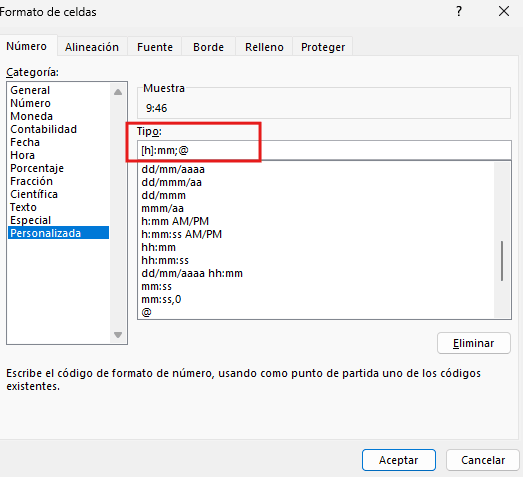Screen dimensions: 523x477
Task: Click the category list scroll down arrow
Action: (118, 335)
